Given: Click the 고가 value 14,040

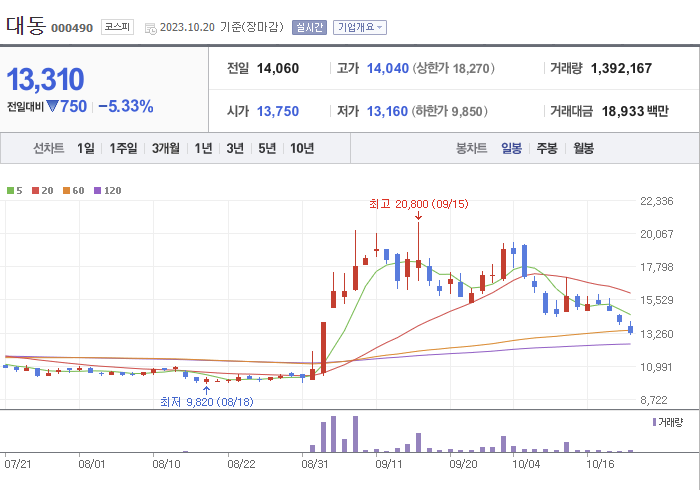Looking at the screenshot, I should click(388, 68).
